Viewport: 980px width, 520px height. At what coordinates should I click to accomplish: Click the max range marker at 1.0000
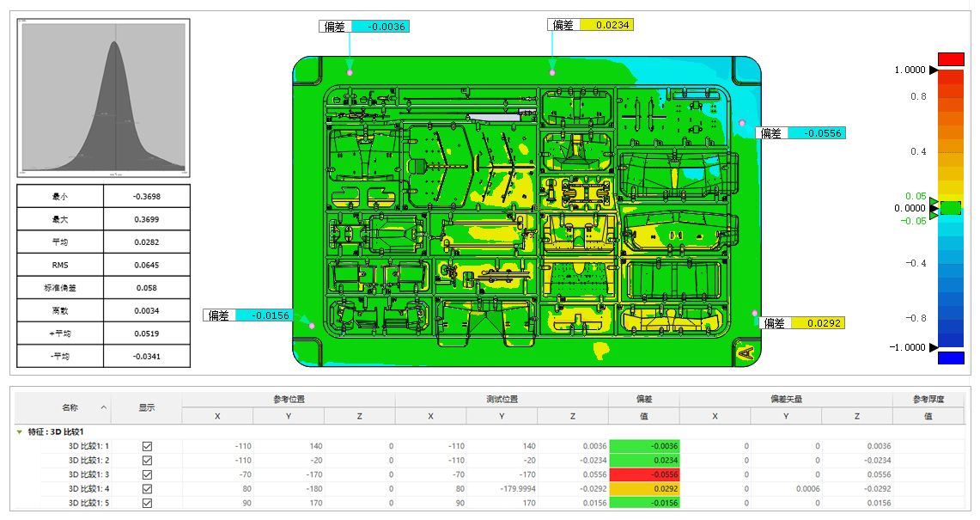934,70
